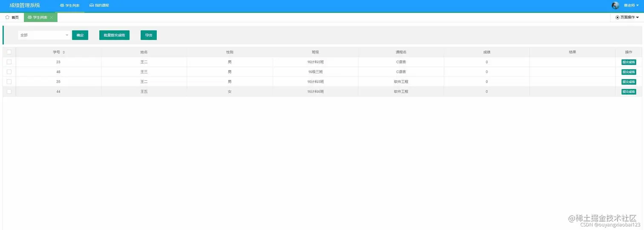Select the 学号 cell reading 23

(58, 62)
